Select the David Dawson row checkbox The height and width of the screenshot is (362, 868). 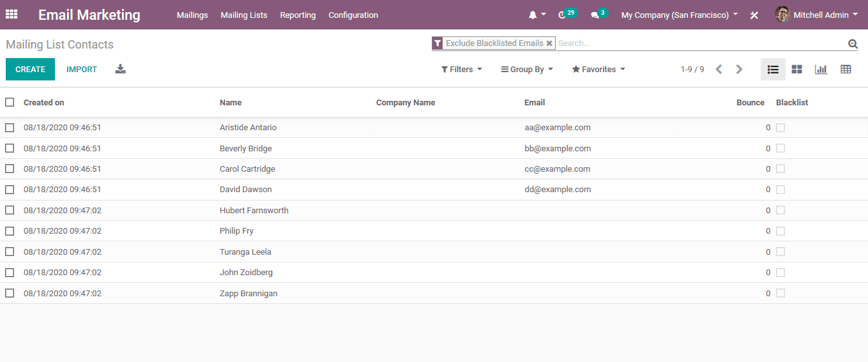click(10, 190)
